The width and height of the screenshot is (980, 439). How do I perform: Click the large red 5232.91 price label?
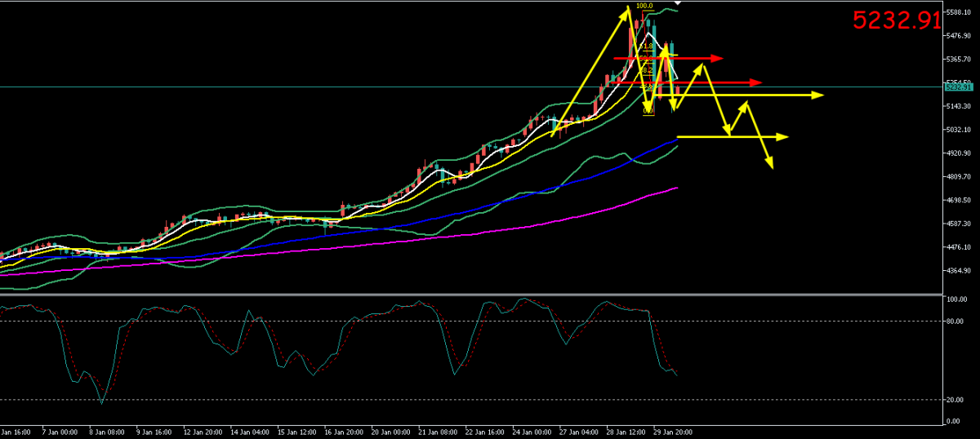tap(897, 20)
